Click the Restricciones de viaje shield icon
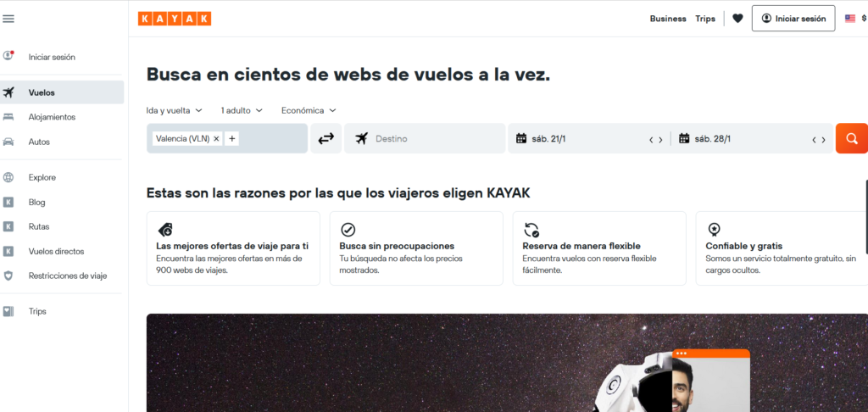The width and height of the screenshot is (868, 412). point(8,276)
